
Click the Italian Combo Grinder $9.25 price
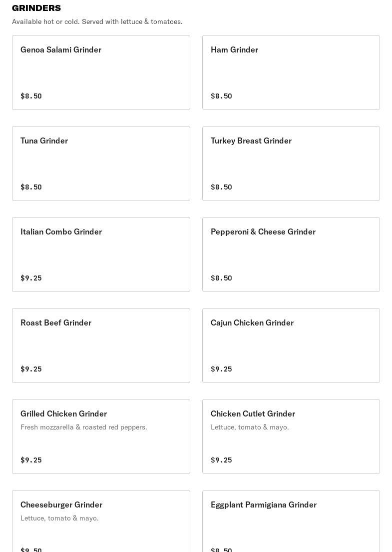pyautogui.click(x=31, y=278)
